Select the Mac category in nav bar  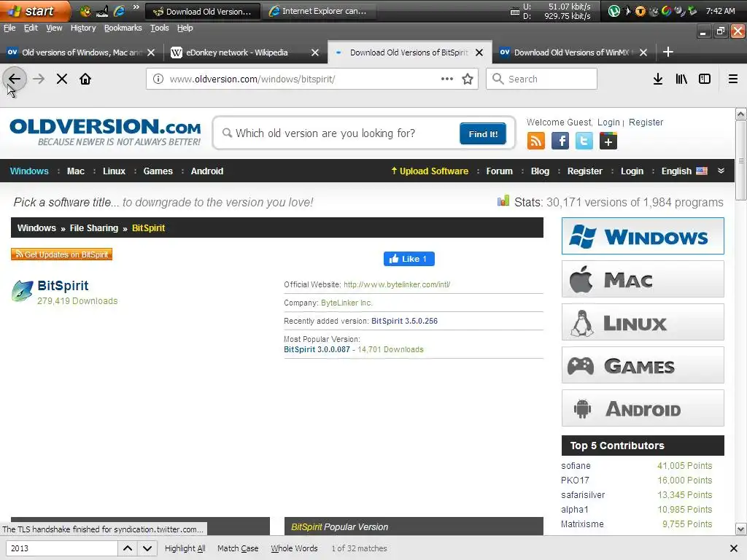coord(75,171)
